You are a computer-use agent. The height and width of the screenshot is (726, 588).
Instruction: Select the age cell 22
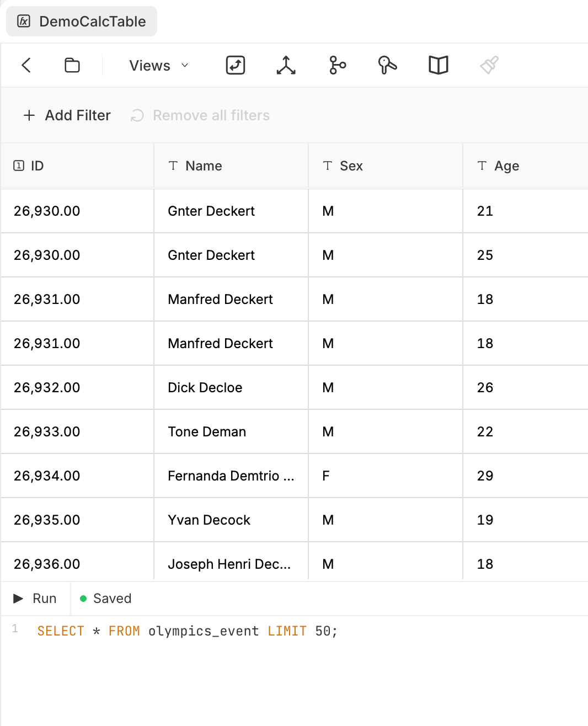coord(525,431)
